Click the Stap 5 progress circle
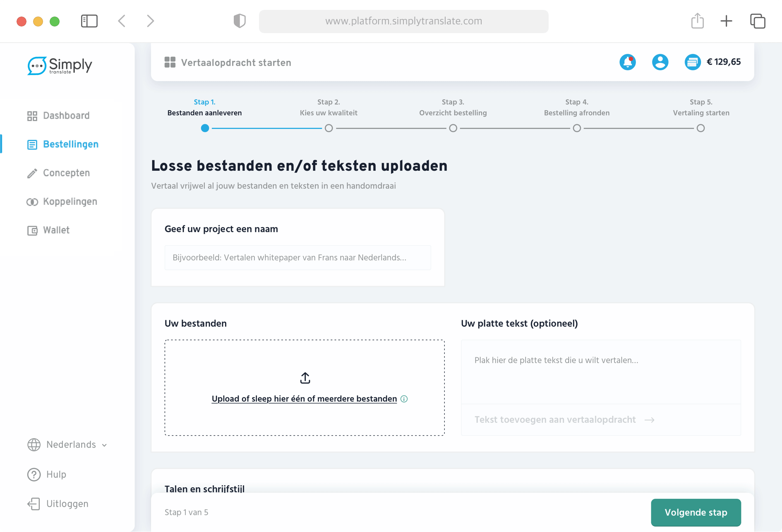782x532 pixels. (700, 128)
